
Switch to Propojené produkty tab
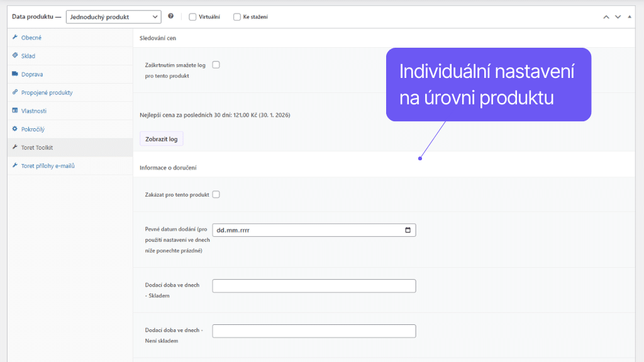click(x=70, y=92)
